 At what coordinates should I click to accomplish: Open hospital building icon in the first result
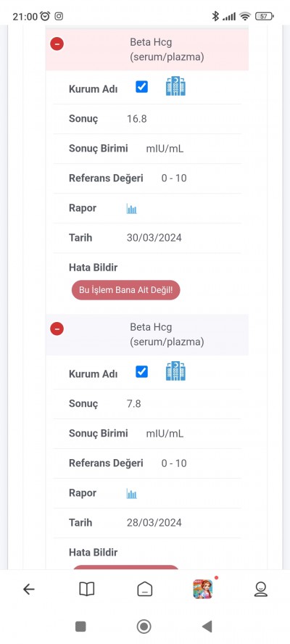click(175, 86)
